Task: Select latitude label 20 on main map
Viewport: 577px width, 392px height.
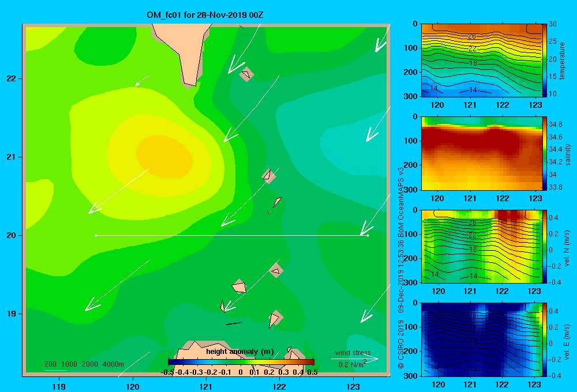Action: click(12, 235)
